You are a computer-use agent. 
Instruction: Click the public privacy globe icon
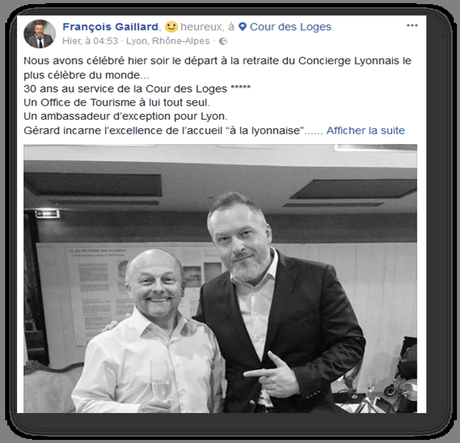tap(223, 41)
